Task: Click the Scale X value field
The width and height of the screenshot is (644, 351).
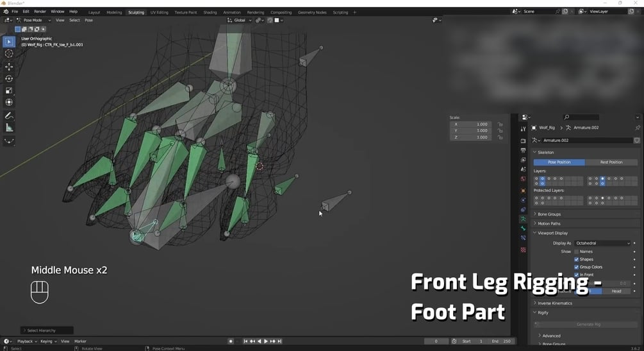Action: point(471,124)
